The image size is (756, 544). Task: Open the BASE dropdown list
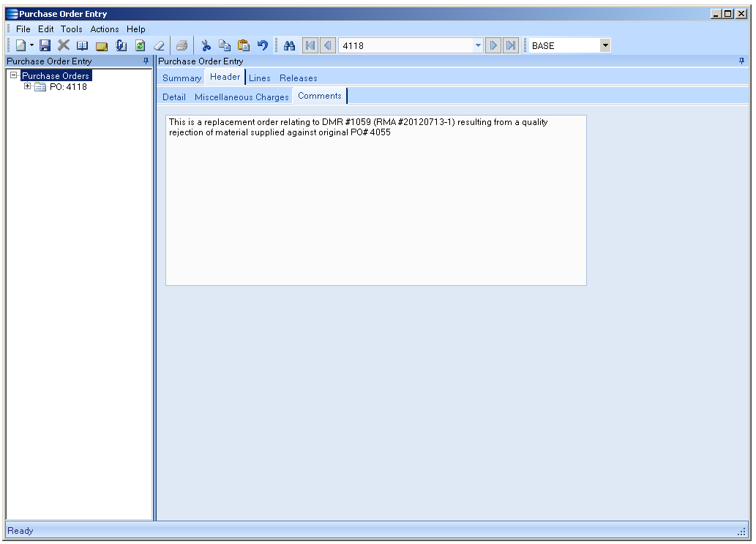pyautogui.click(x=605, y=45)
